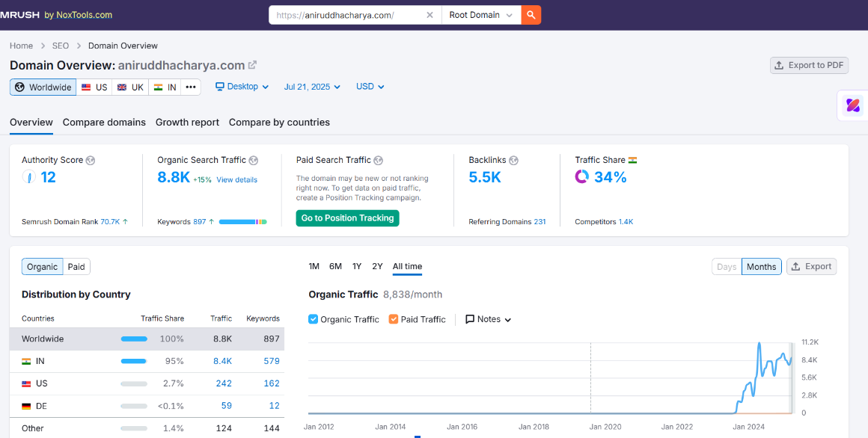Click the orange search magnifier button
Viewport: 868px width, 438px height.
(x=531, y=15)
